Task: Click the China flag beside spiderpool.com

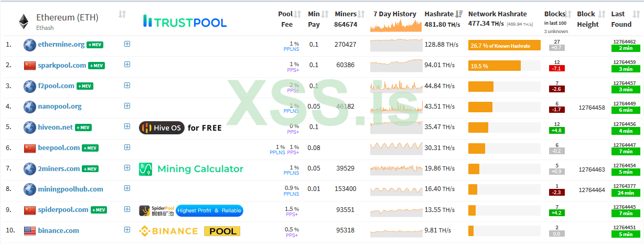Action: point(29,210)
